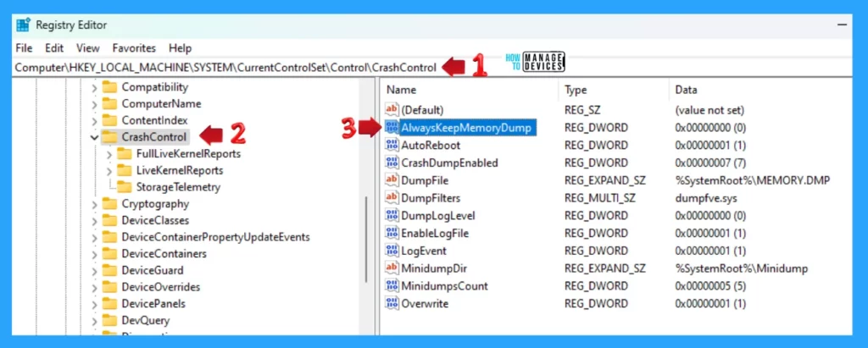Click the DeviceGuard folder icon
Viewport: 868px width, 348px height.
click(x=109, y=270)
